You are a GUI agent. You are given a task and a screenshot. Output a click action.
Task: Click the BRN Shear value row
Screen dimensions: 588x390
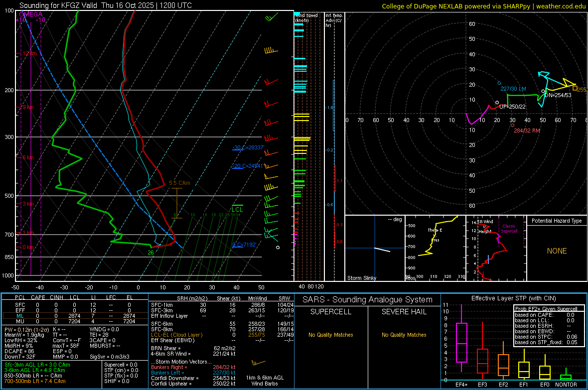tap(193, 348)
